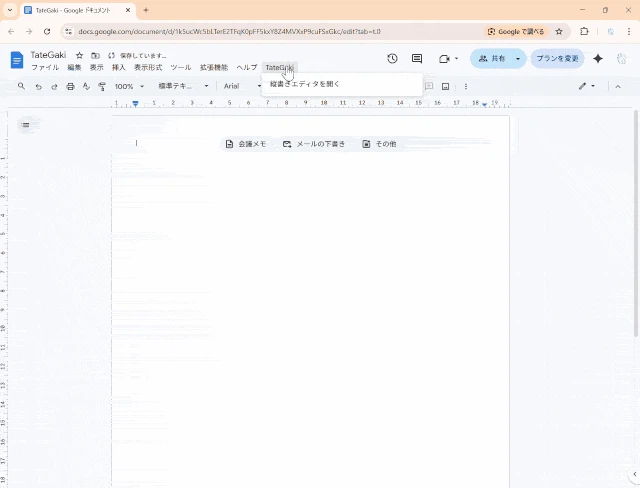Image resolution: width=640 pixels, height=488 pixels.
Task: Click the site info icon in the address bar
Action: 69,31
